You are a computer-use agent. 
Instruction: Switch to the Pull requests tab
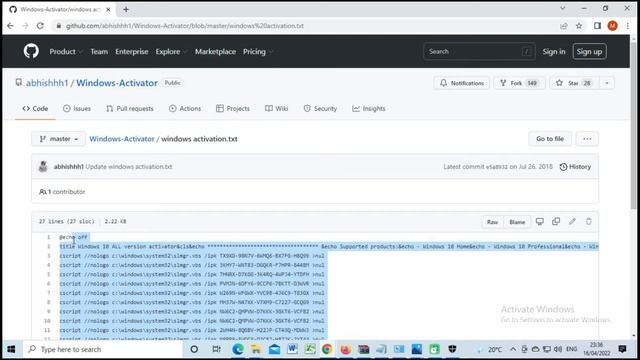pos(130,109)
